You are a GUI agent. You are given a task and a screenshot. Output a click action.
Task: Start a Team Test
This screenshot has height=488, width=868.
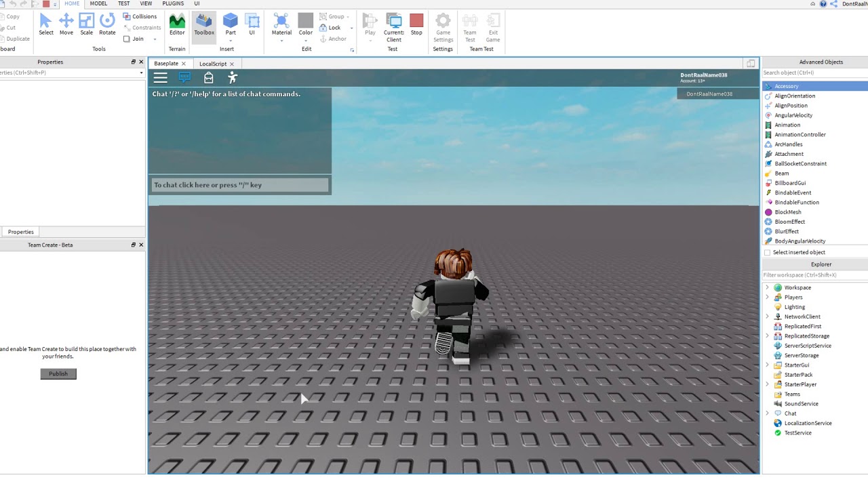[470, 27]
